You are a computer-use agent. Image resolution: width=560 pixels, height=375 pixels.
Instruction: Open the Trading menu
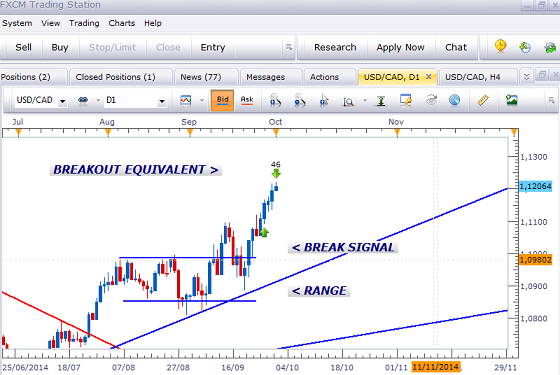click(84, 23)
